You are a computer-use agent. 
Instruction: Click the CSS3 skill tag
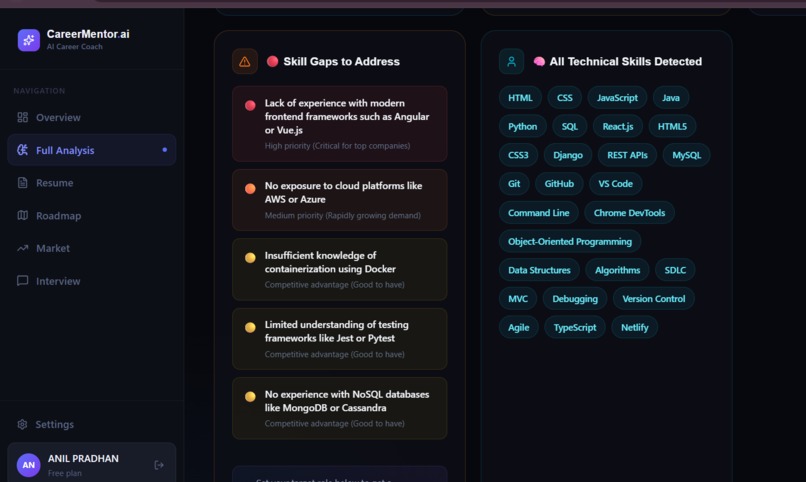point(518,155)
